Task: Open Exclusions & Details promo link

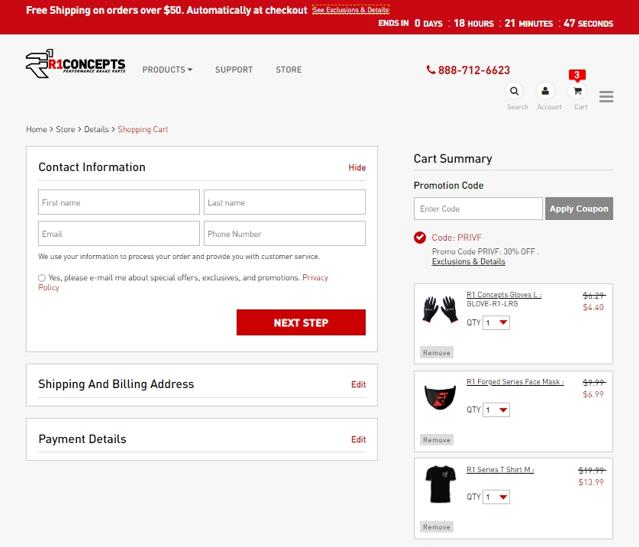Action: pos(468,262)
